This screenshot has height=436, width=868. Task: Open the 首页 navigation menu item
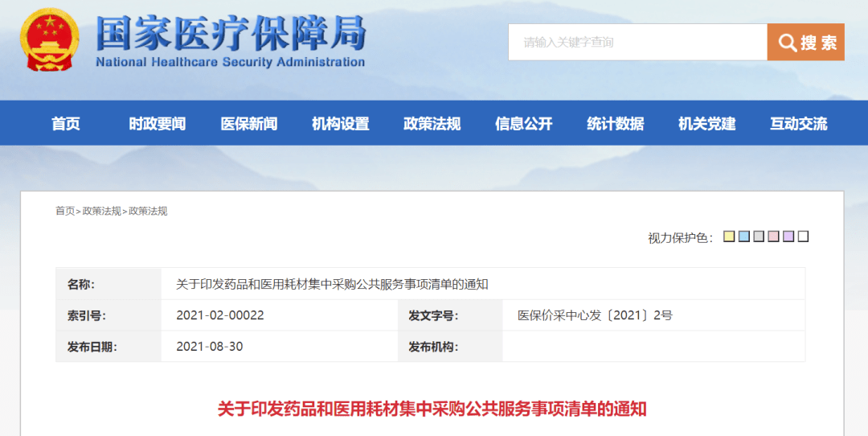[x=66, y=123]
